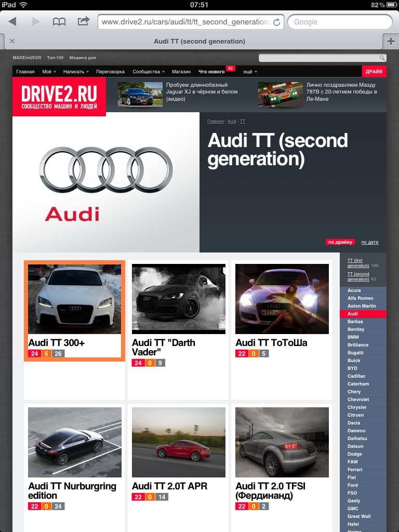The image size is (399, 532).
Task: Open Что нового section
Action: coord(211,72)
